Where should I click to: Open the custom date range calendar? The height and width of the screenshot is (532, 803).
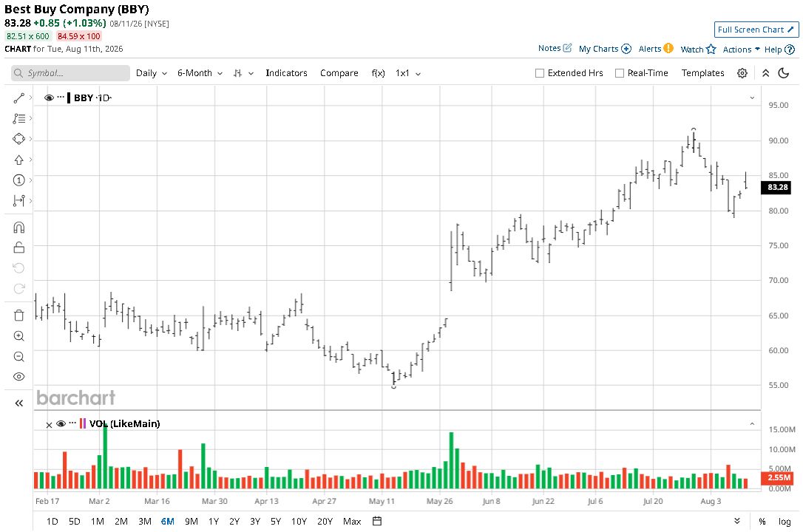[x=377, y=521]
